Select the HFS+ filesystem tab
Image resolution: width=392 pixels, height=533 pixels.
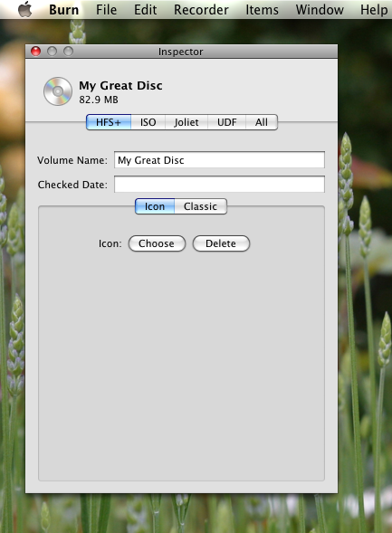pyautogui.click(x=109, y=122)
